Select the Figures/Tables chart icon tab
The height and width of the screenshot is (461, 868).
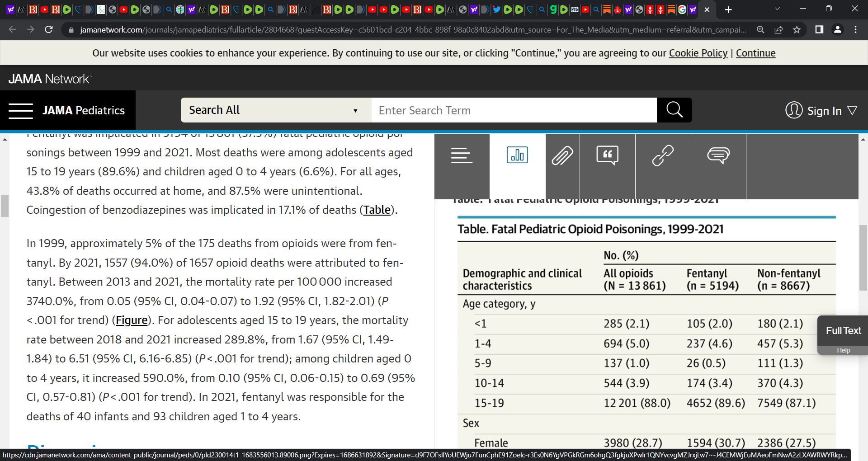[x=517, y=155]
